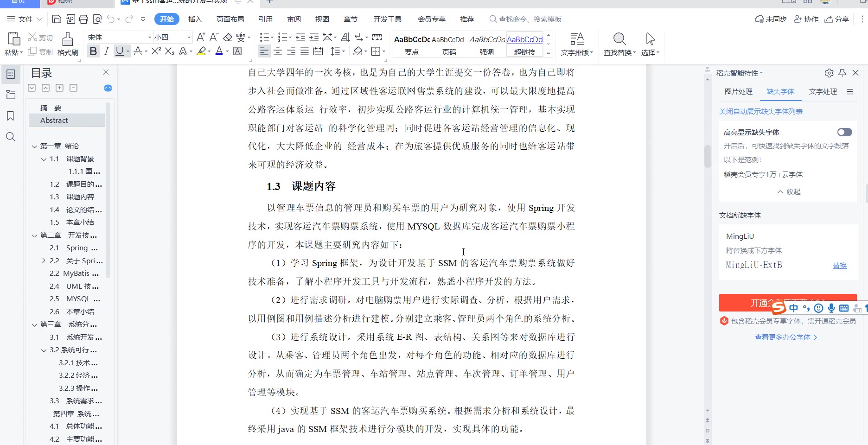Pick the yellow text highlight color

point(201,51)
